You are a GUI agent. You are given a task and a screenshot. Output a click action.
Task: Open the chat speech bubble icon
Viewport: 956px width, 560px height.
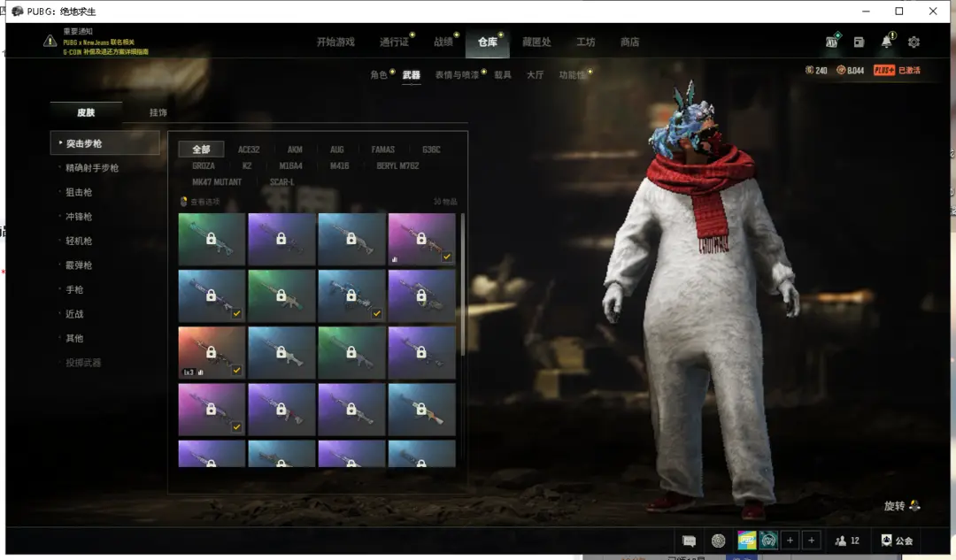[x=689, y=541]
